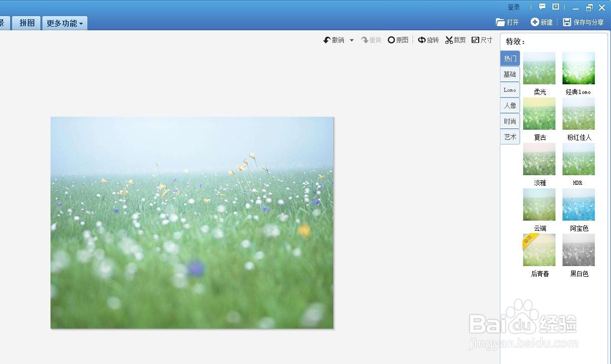Select the 热门 effects category tab
Image resolution: width=611 pixels, height=364 pixels.
pos(510,59)
